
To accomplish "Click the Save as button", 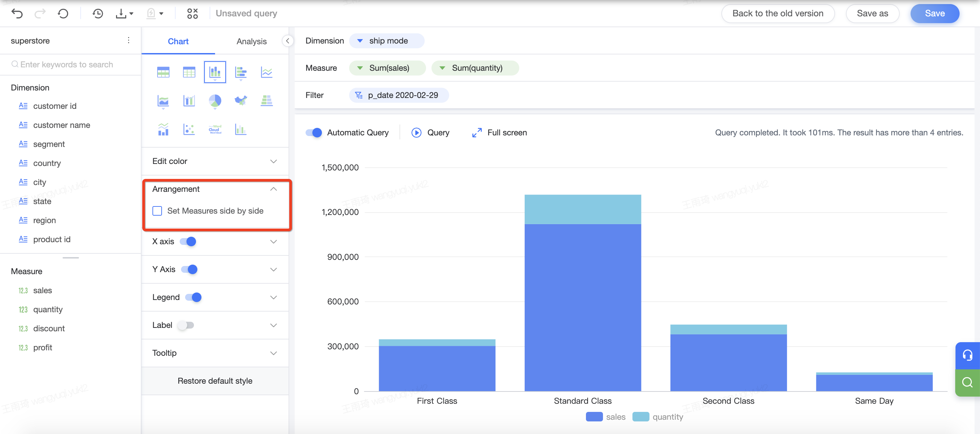I will pyautogui.click(x=872, y=13).
